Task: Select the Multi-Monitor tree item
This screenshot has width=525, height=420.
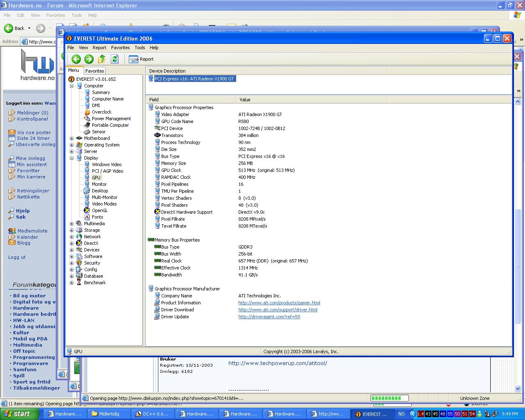Action: (x=105, y=197)
